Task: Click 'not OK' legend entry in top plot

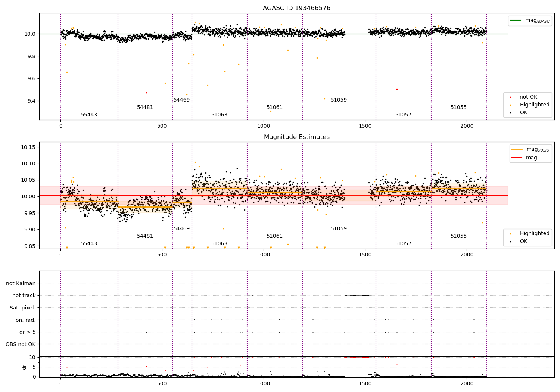Action: coord(528,97)
